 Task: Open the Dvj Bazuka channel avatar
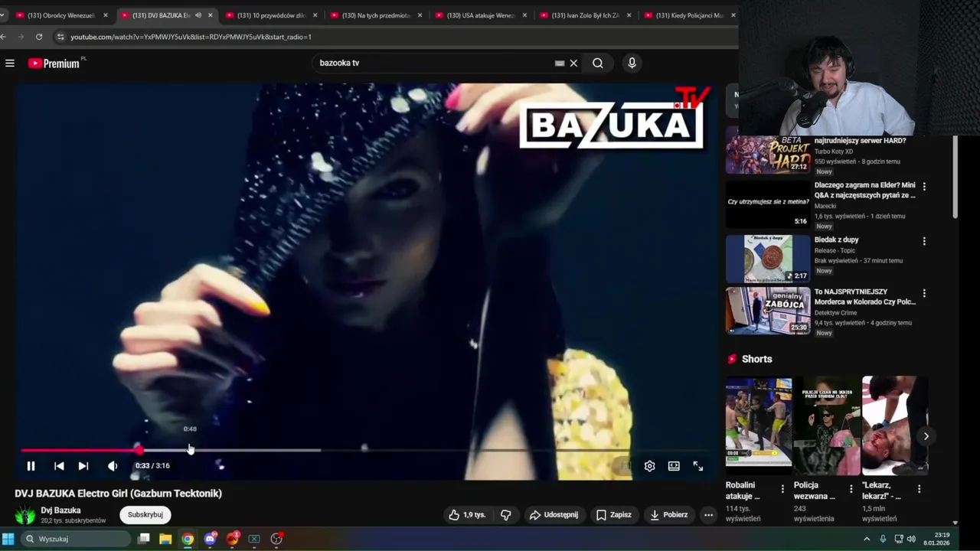coord(25,515)
